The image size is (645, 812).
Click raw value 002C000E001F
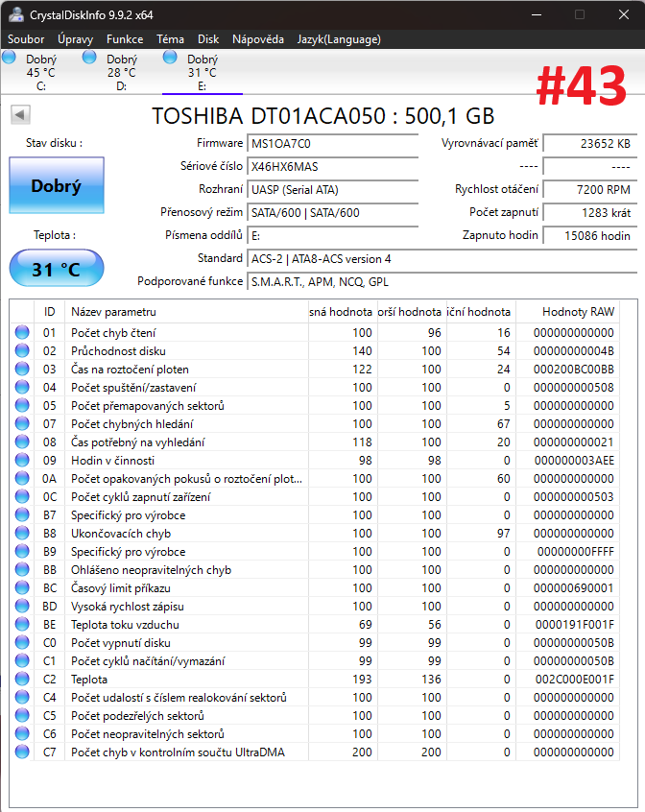[574, 679]
